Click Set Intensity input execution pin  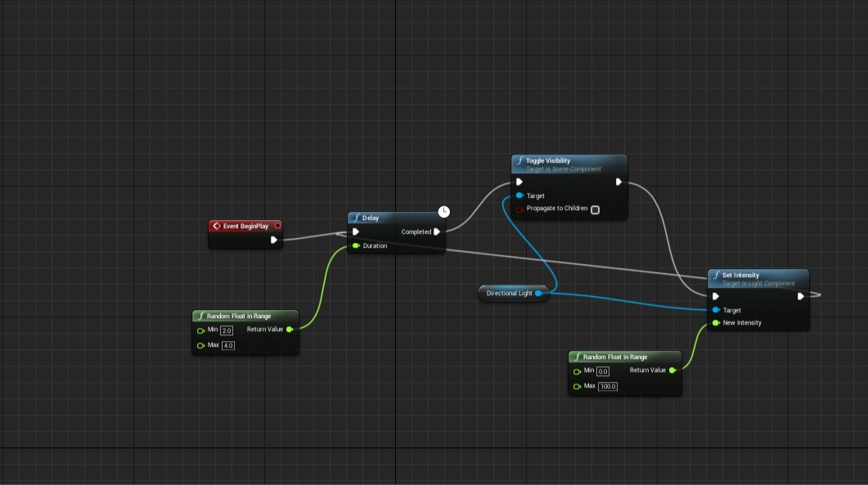point(715,296)
